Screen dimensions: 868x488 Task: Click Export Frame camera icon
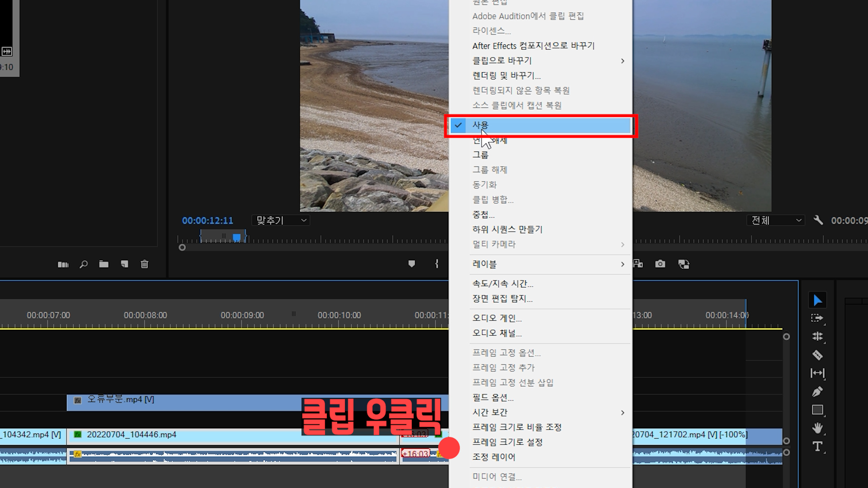[660, 264]
